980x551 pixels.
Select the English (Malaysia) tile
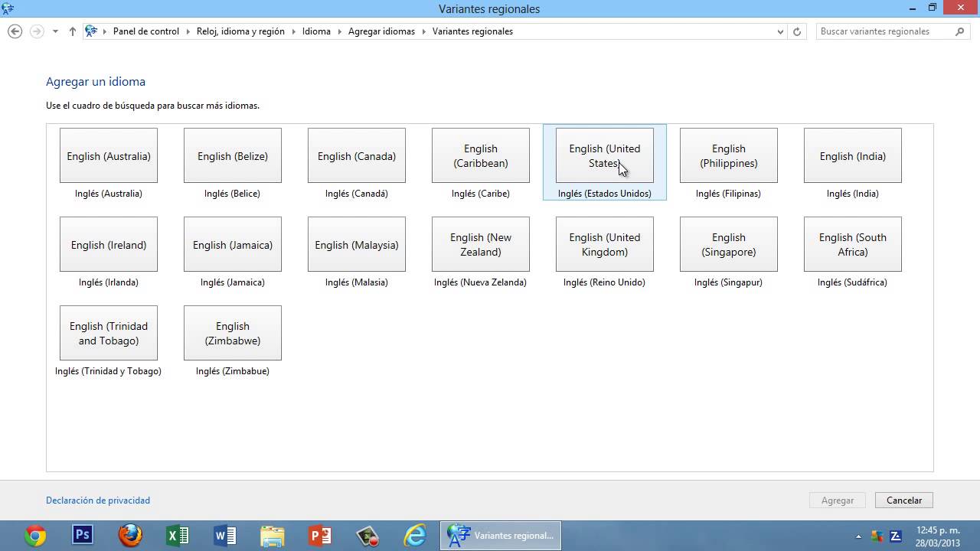(357, 244)
